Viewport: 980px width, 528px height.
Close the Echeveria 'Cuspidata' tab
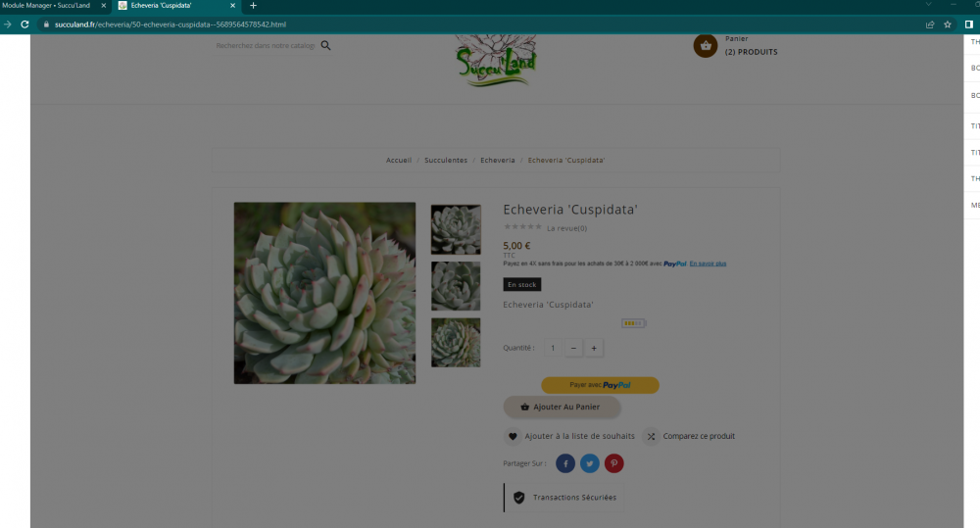pyautogui.click(x=232, y=6)
